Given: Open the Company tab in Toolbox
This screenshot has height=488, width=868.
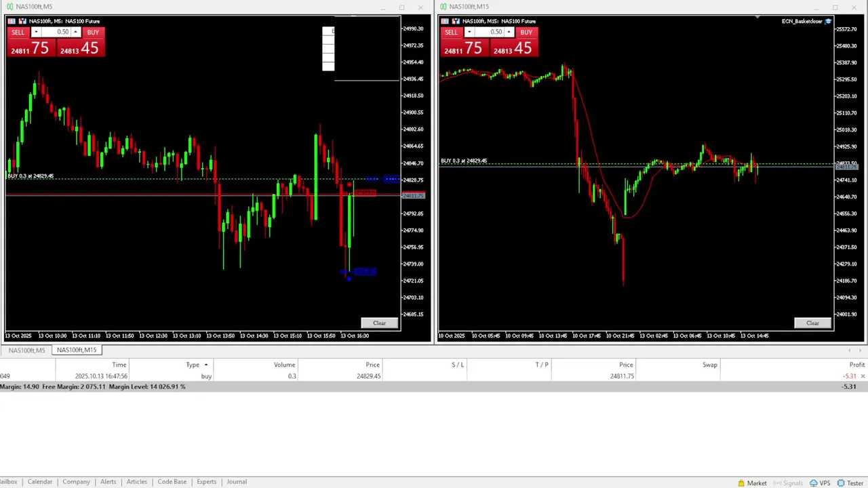Looking at the screenshot, I should pyautogui.click(x=76, y=482).
